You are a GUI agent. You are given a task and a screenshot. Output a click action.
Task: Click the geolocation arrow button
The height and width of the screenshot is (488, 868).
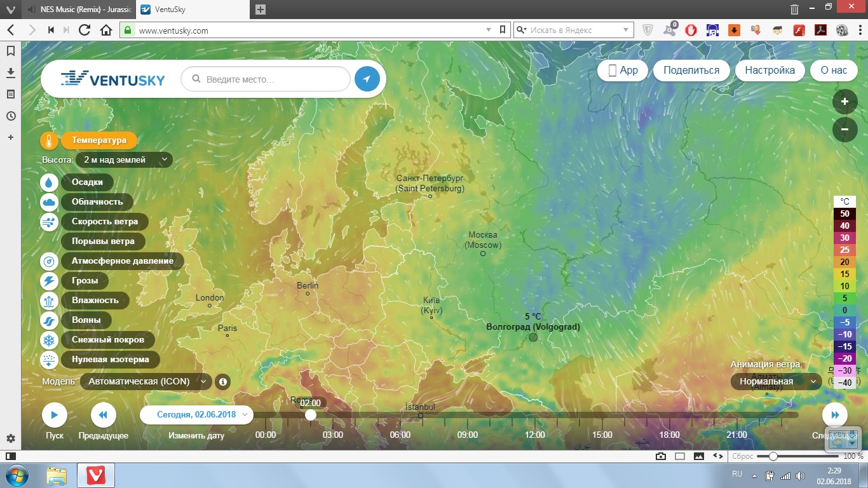pyautogui.click(x=367, y=79)
